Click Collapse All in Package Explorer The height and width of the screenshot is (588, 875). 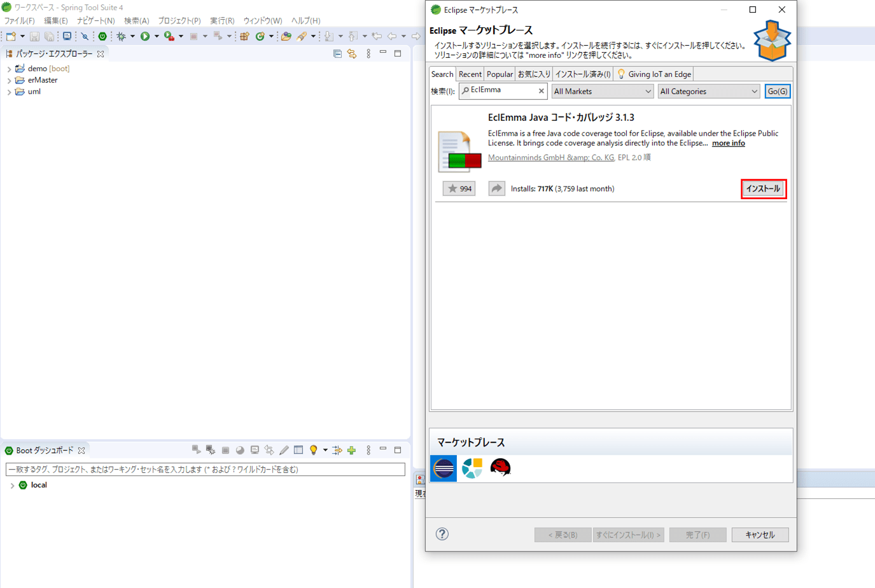(337, 54)
